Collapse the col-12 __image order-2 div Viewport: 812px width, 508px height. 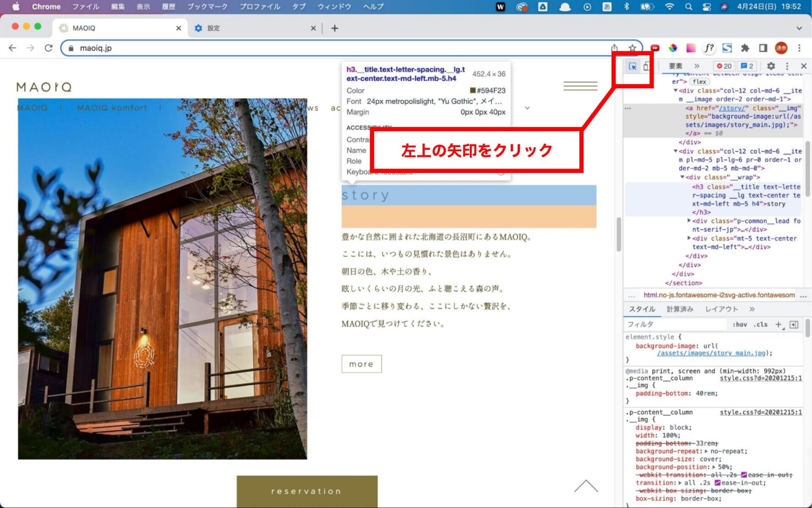675,90
